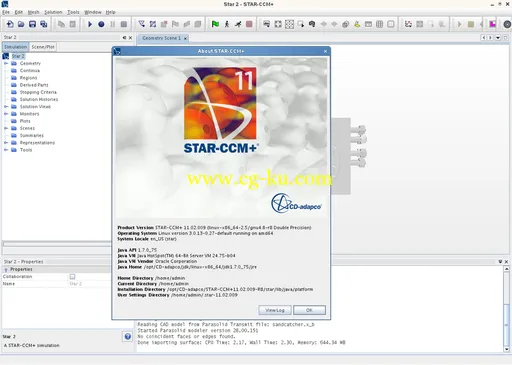The image size is (512, 365).
Task: Click the Generate Surface Mesh toolbar icon
Action: click(142, 24)
